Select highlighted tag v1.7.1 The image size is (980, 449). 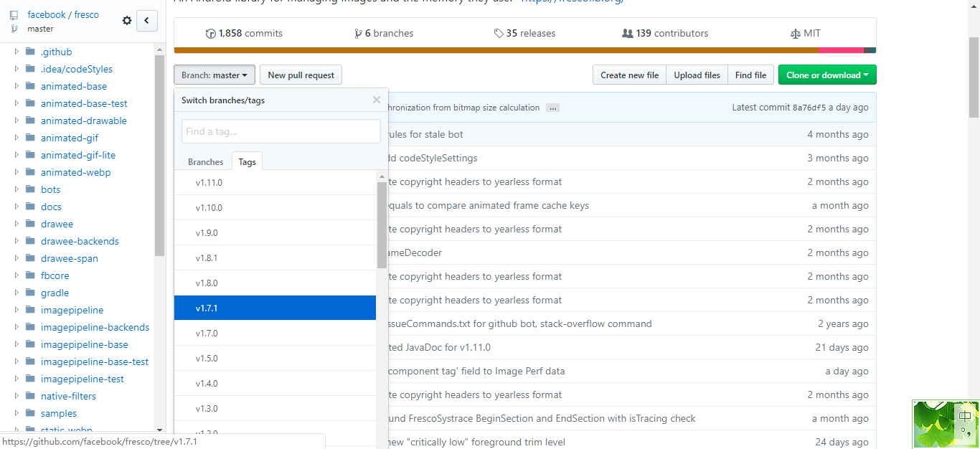(x=275, y=308)
